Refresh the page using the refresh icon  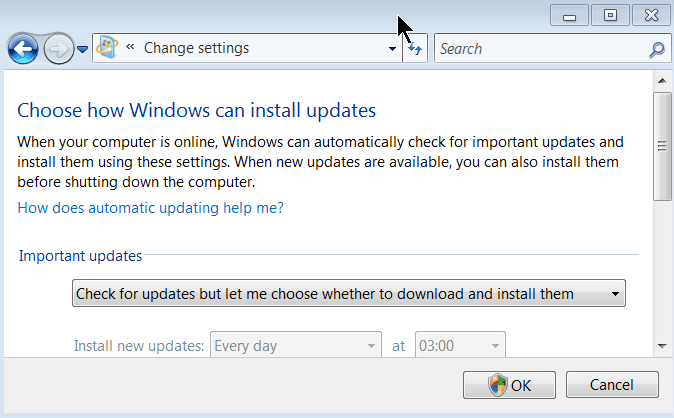(415, 49)
